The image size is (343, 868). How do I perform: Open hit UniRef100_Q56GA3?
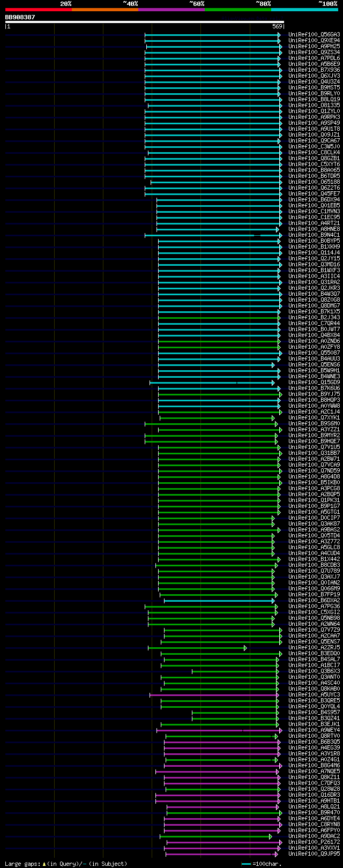point(314,34)
